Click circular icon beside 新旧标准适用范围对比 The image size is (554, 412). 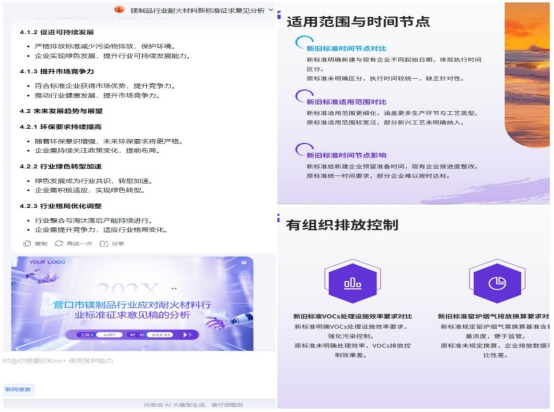[304, 96]
